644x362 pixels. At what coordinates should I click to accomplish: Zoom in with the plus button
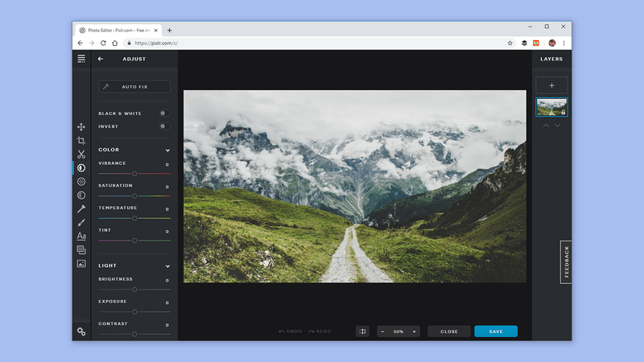(414, 331)
